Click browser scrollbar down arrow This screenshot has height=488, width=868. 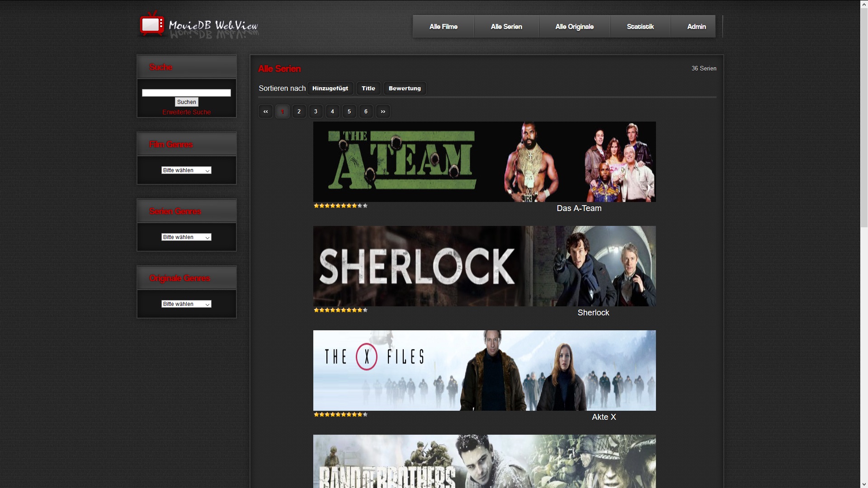pos(864,484)
